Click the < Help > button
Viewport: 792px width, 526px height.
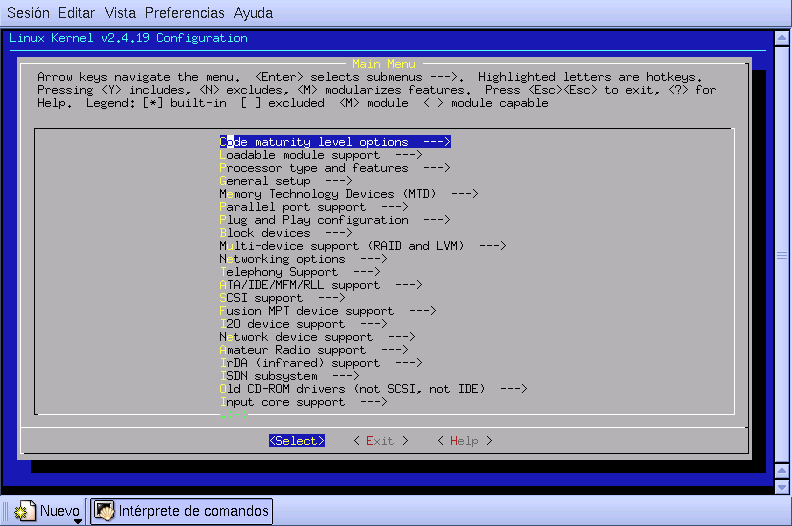coord(464,441)
